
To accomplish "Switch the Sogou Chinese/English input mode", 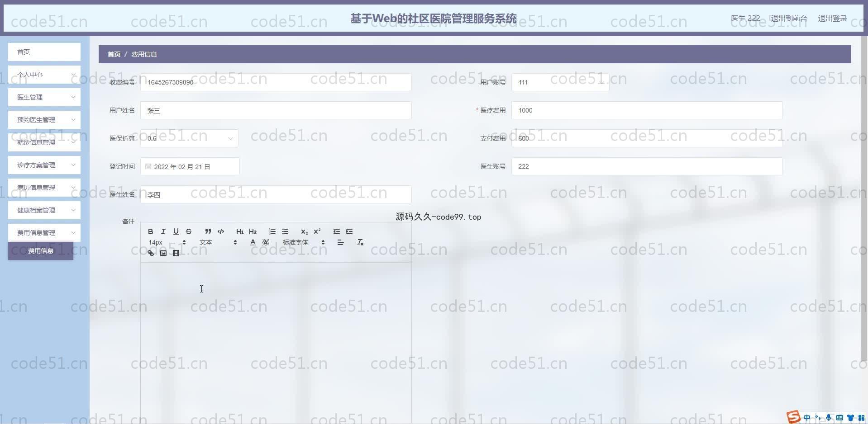I will point(807,418).
